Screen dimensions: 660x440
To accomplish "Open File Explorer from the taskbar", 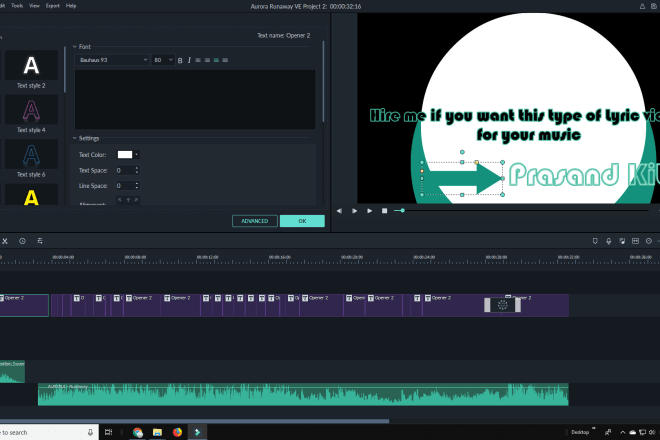I will [157, 432].
